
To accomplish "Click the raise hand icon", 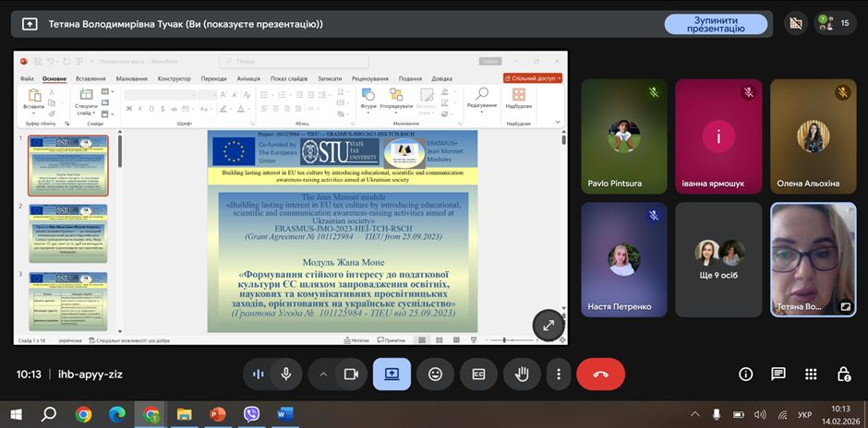I will 522,374.
